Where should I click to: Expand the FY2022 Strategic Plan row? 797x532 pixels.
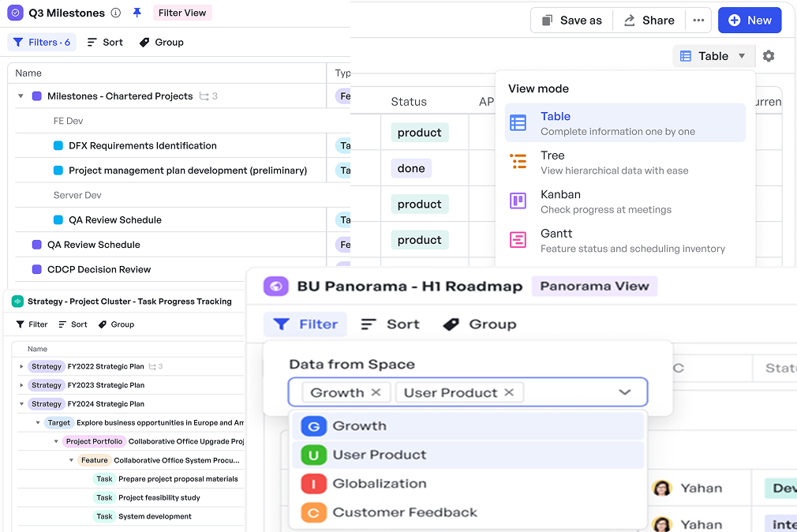coord(21,366)
